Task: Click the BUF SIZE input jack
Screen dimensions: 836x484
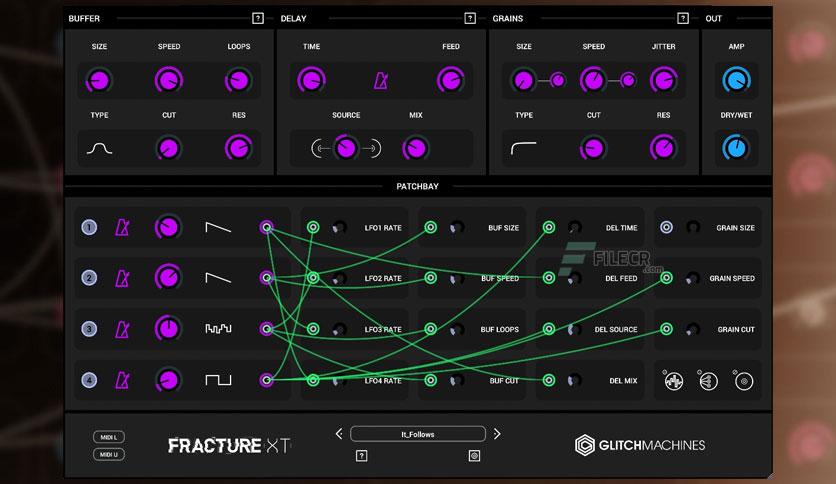Action: (431, 228)
